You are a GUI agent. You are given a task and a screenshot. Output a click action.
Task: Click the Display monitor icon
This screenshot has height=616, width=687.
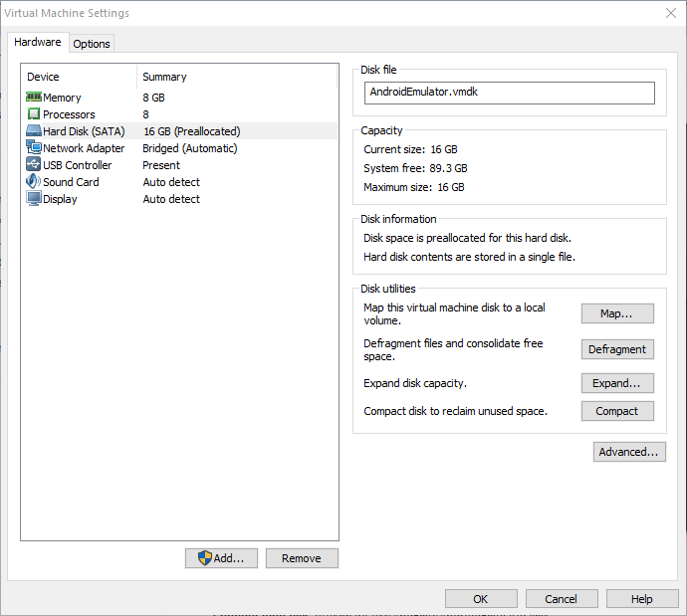[x=33, y=199]
